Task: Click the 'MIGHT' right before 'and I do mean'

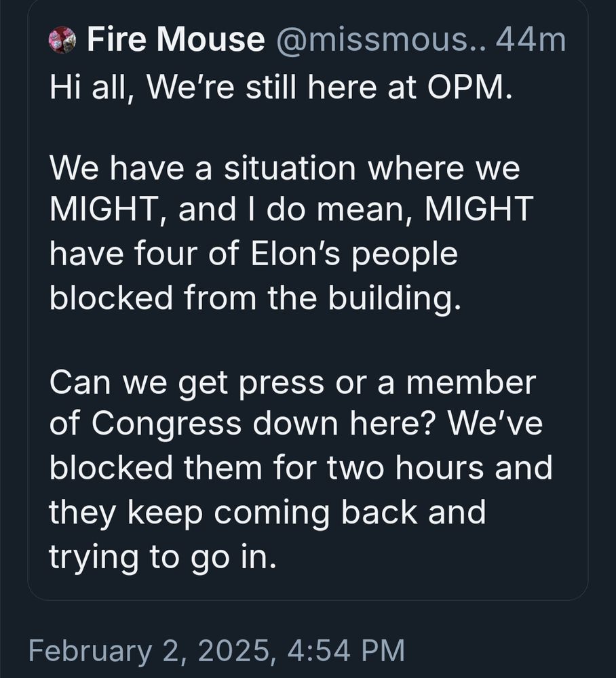Action: pos(103,209)
